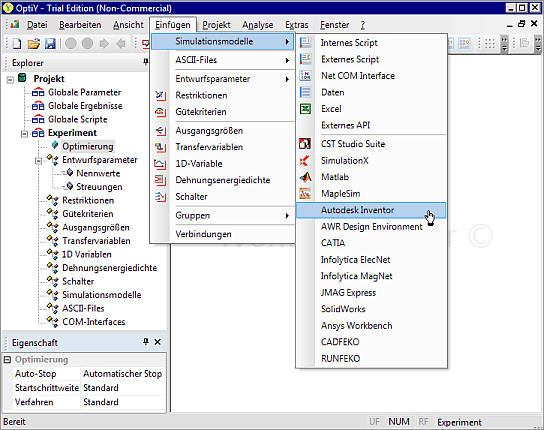Close the Eigenschaft panel

point(158,342)
